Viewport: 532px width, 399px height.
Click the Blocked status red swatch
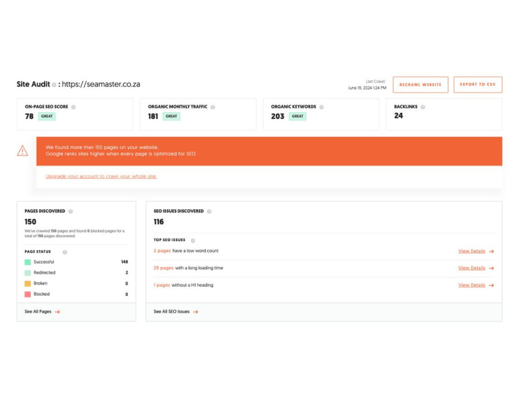28,295
